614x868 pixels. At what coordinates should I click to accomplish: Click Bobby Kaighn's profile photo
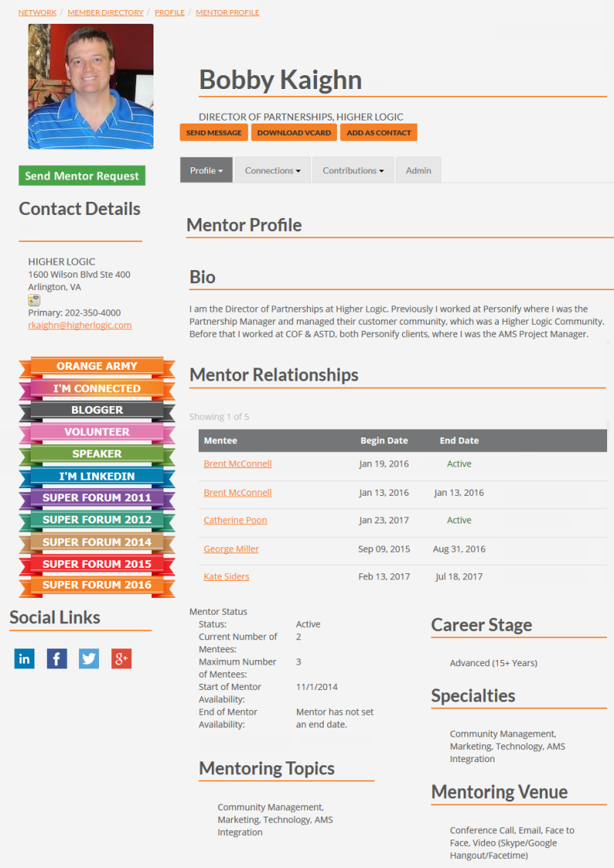[91, 87]
